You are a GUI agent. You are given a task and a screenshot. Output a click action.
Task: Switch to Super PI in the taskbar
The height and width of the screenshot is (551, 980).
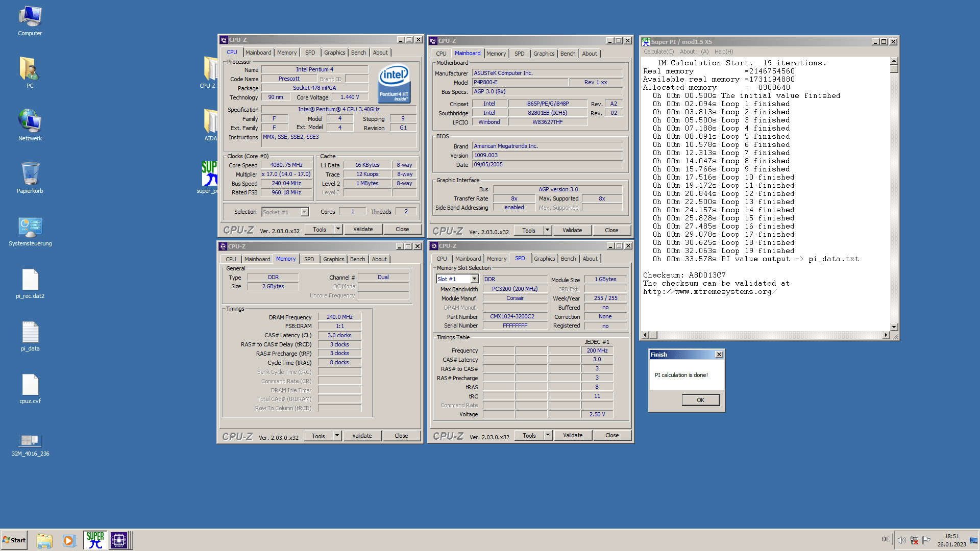click(95, 540)
